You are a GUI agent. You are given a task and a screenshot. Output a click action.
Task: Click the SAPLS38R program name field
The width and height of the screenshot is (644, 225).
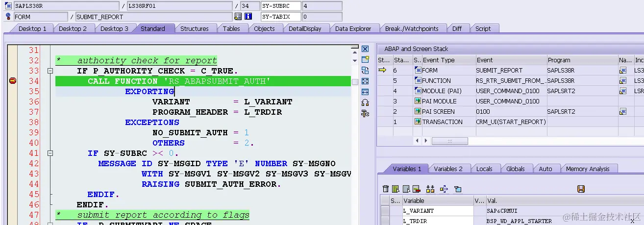pyautogui.click(x=67, y=6)
